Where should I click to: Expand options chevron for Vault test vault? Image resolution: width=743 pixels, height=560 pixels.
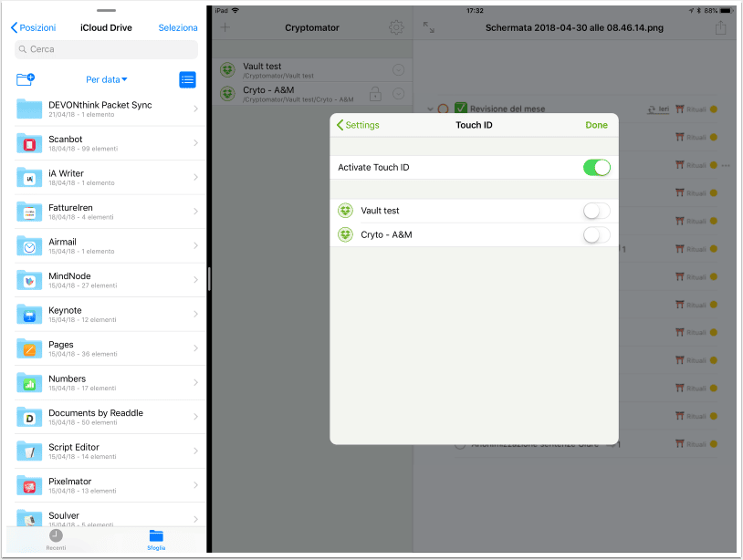click(x=399, y=70)
